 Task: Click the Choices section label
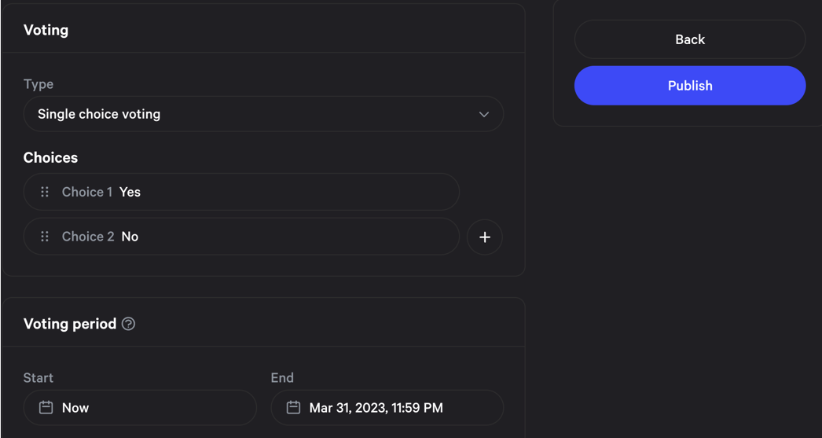(x=50, y=158)
